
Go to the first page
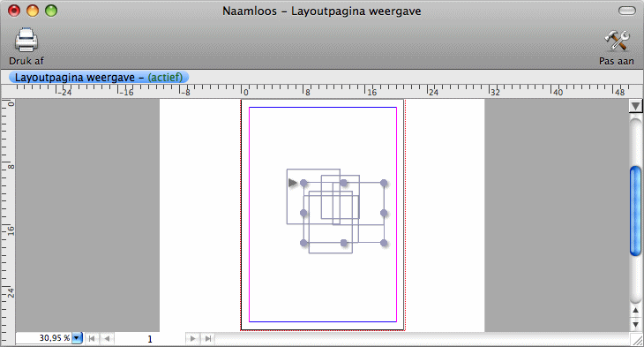(92, 339)
